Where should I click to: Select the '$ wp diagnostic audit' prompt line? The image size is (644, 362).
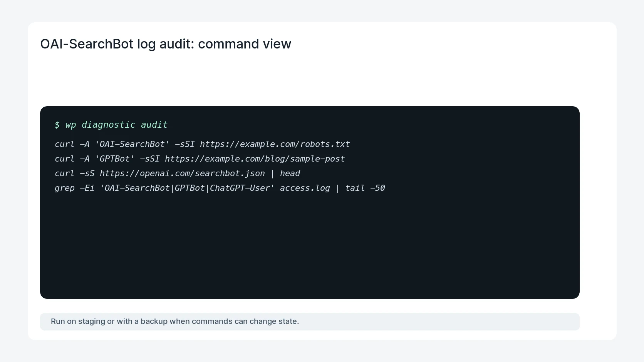[111, 125]
